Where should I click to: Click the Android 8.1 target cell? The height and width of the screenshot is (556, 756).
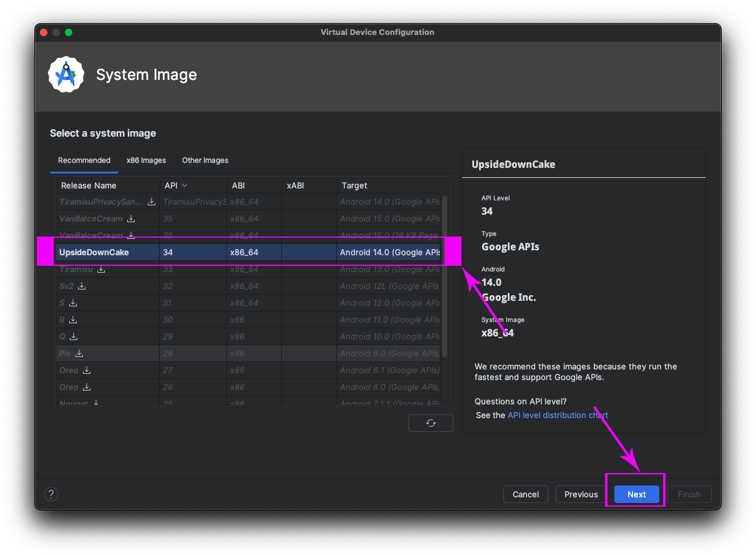389,371
